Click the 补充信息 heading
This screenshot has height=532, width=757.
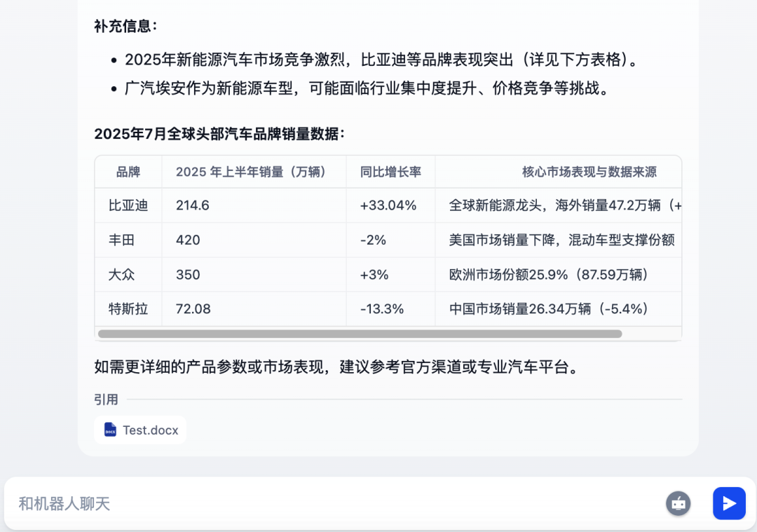point(125,26)
